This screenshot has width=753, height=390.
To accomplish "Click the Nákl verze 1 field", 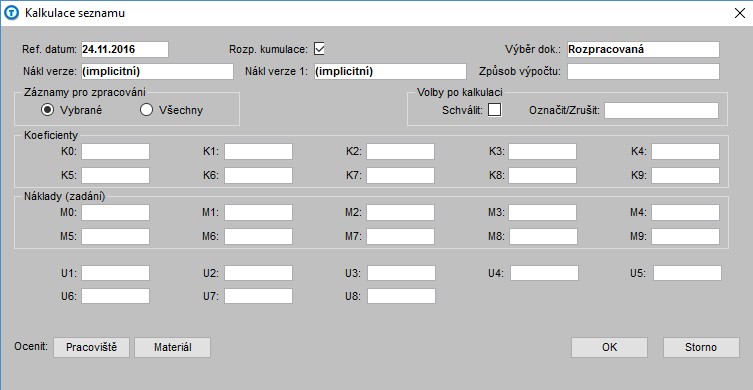I will 390,72.
